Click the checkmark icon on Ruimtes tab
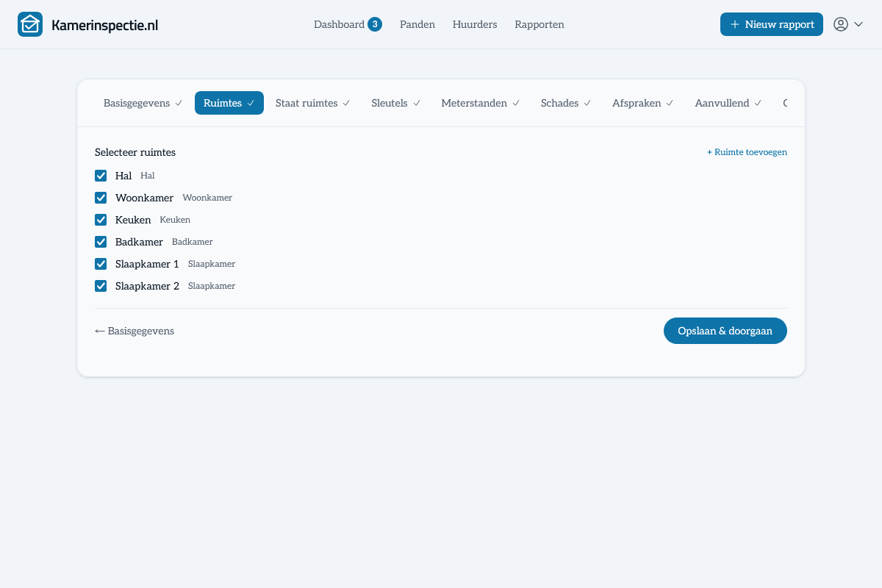 [x=251, y=104]
